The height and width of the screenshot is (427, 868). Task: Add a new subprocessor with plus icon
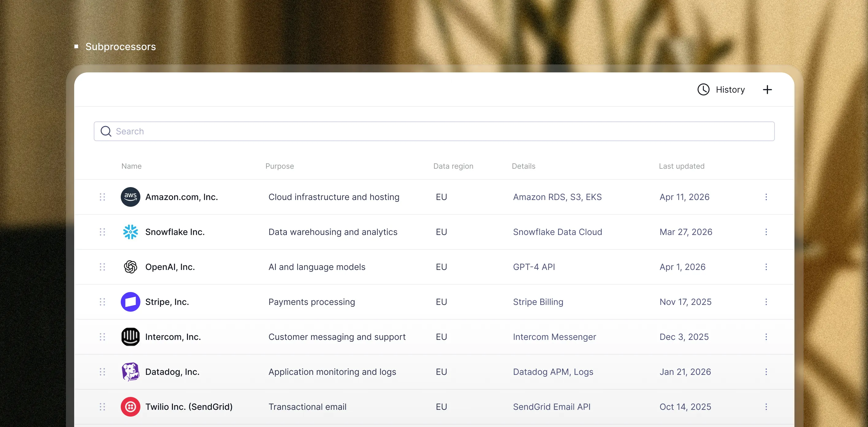click(x=767, y=89)
